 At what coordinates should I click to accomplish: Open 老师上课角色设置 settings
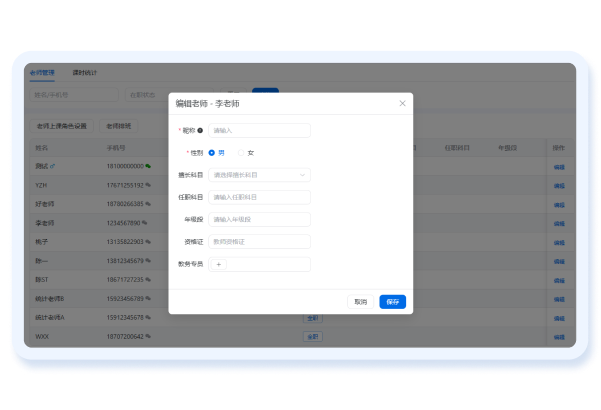coord(62,126)
